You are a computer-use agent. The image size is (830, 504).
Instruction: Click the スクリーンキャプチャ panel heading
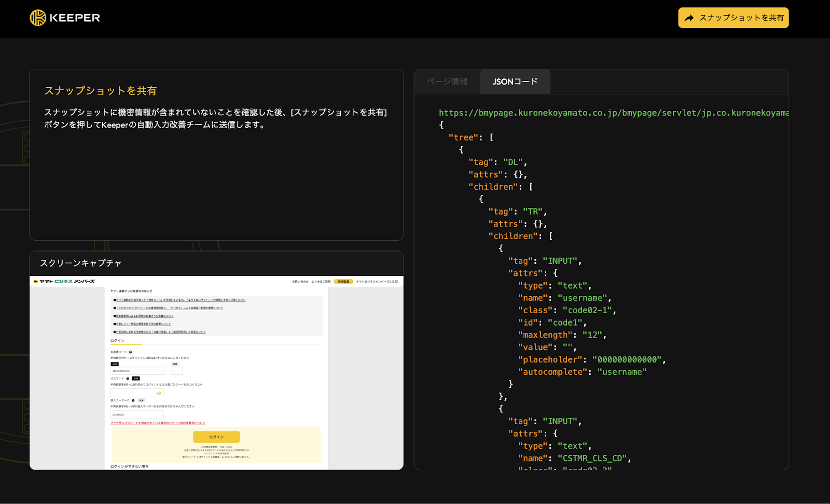pyautogui.click(x=81, y=263)
